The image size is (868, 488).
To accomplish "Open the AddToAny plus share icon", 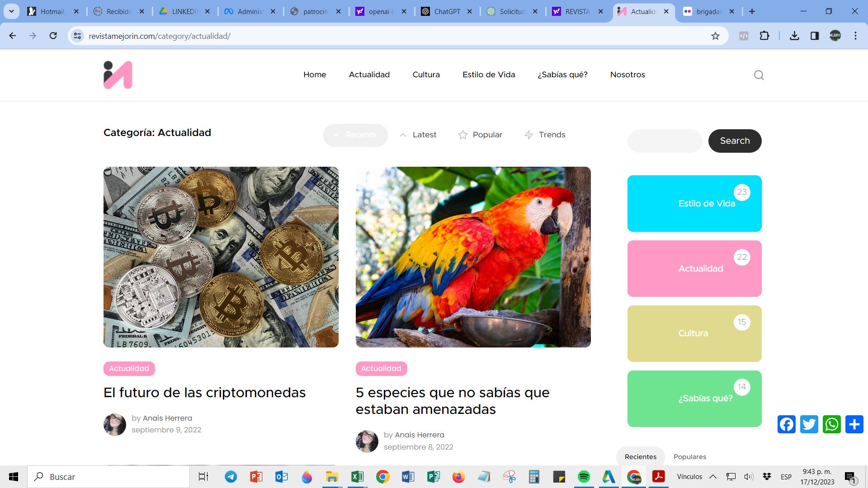I will (854, 424).
